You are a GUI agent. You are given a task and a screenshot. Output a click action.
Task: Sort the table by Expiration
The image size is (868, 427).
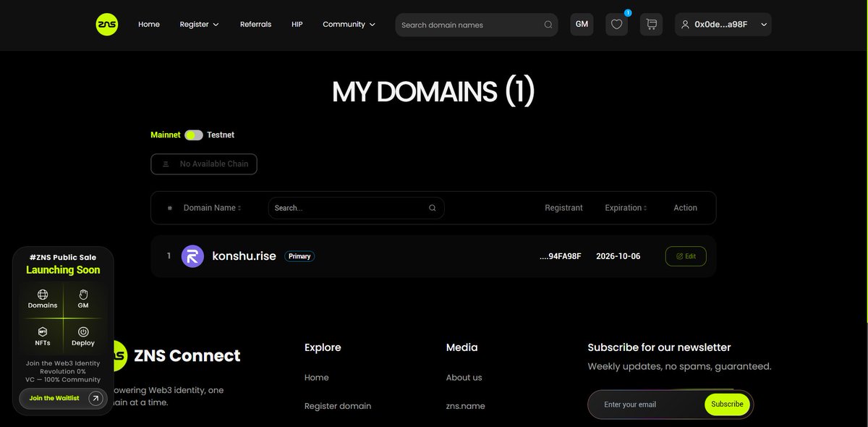(x=626, y=208)
